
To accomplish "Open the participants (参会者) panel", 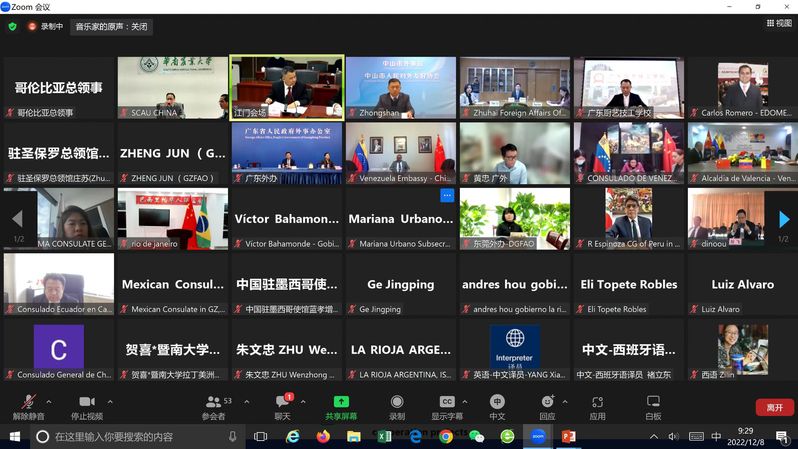I will 214,406.
